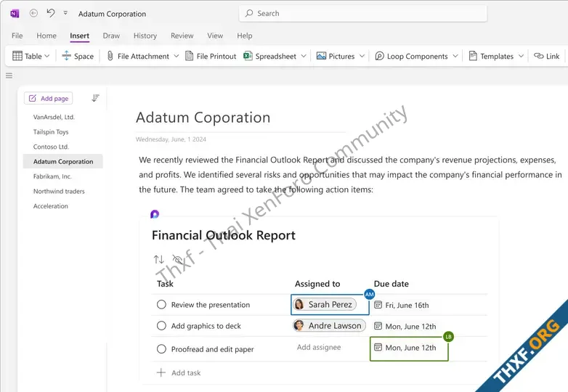Expand the Pictures dropdown arrow
This screenshot has height=392, width=568.
(362, 56)
